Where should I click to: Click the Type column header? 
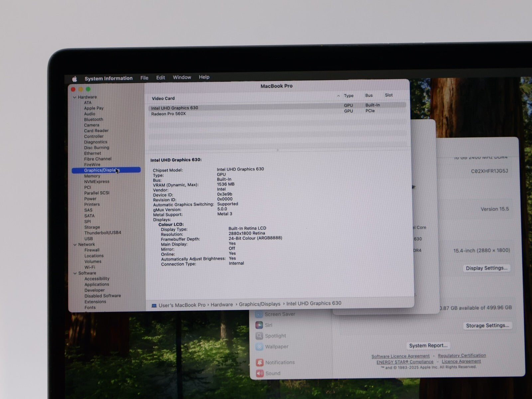pyautogui.click(x=348, y=96)
